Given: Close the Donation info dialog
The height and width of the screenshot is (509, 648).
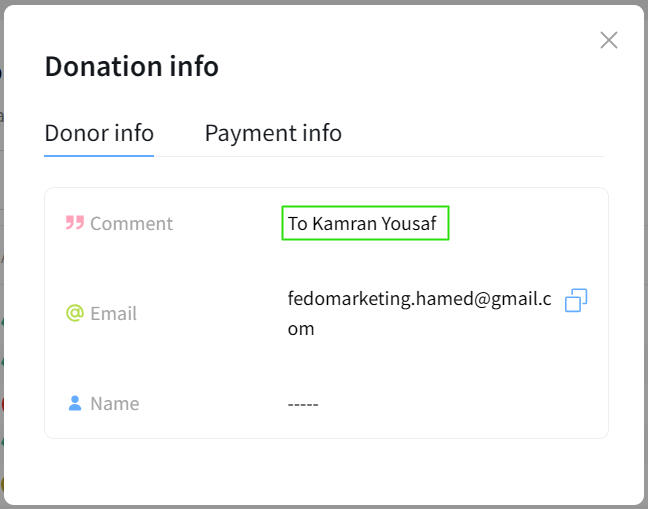Looking at the screenshot, I should point(608,40).
